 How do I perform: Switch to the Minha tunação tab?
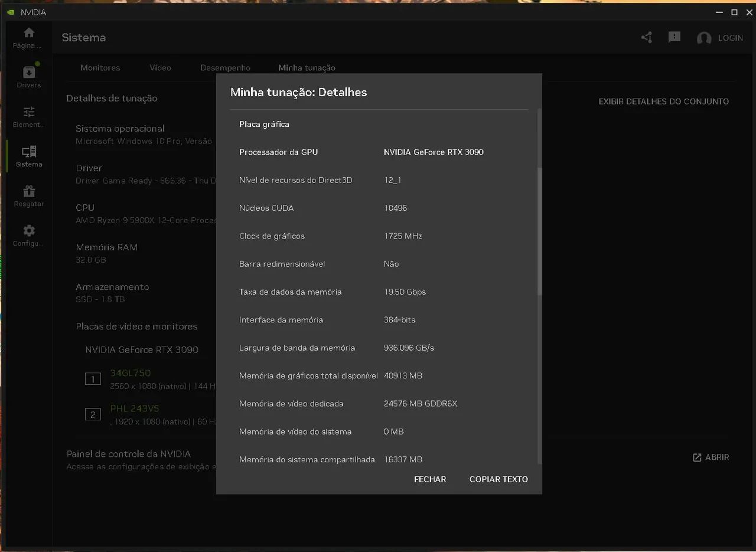pos(307,68)
